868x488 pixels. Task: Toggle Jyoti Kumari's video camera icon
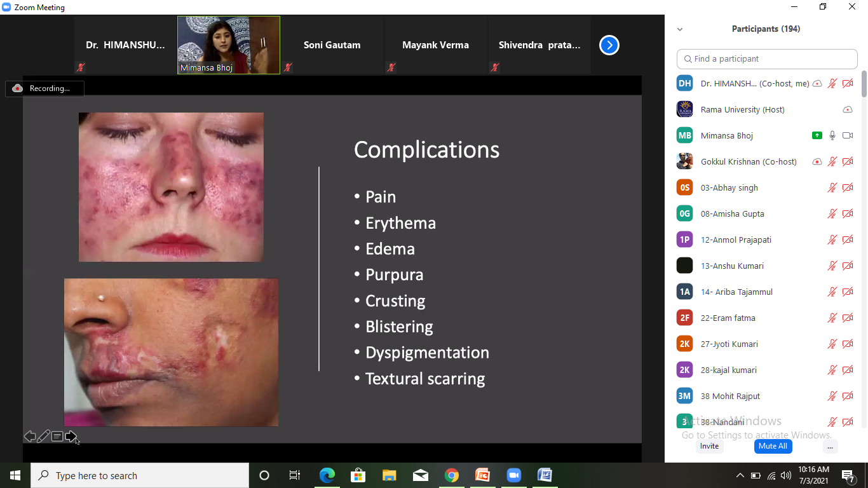pyautogui.click(x=848, y=344)
